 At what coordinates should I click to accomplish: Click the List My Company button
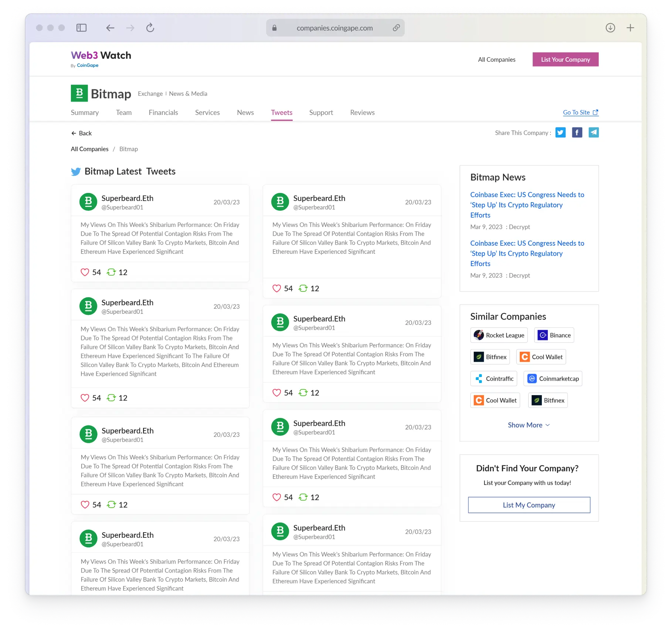(x=529, y=505)
